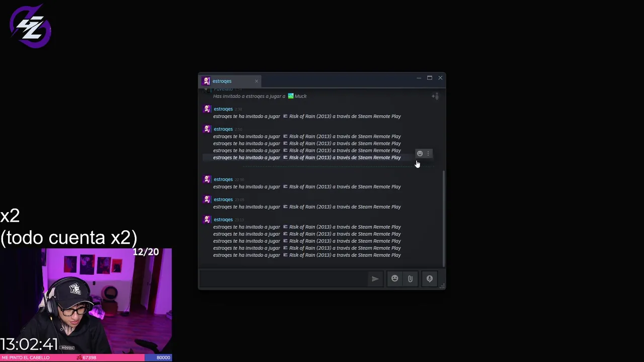The width and height of the screenshot is (644, 362).
Task: Click the avatar beside the 23:05 estroqes message
Action: point(206,200)
